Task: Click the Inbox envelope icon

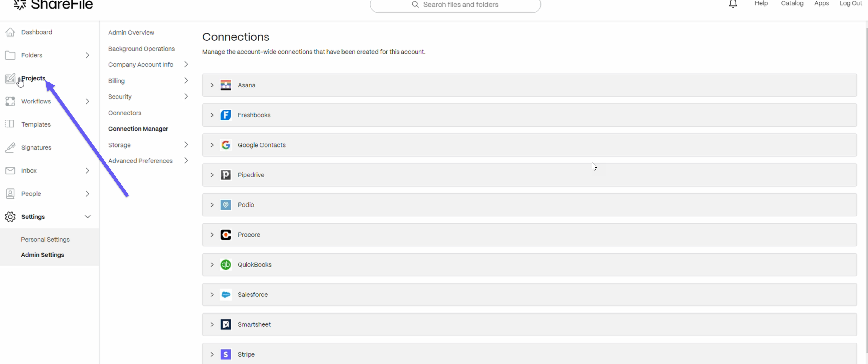Action: [10, 171]
